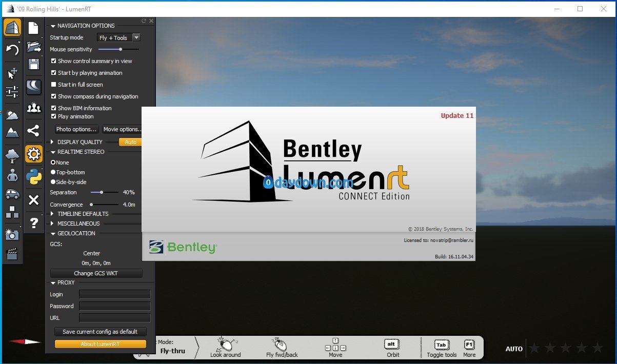
Task: Close the options panel with X
Action: (151, 21)
